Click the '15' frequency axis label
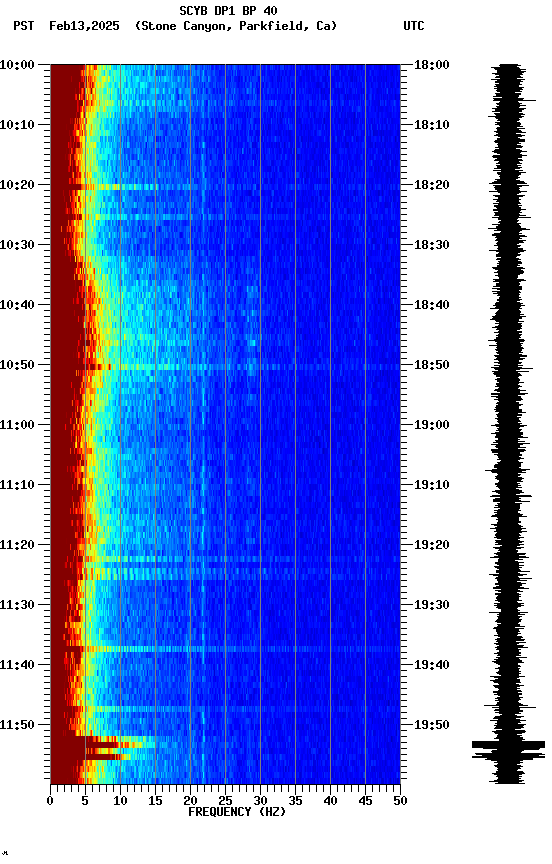 [x=155, y=801]
